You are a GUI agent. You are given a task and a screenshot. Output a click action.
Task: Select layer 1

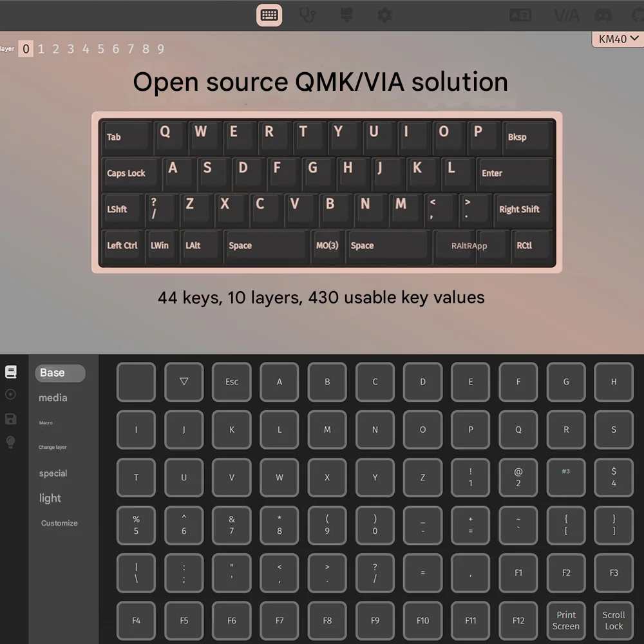pyautogui.click(x=41, y=49)
